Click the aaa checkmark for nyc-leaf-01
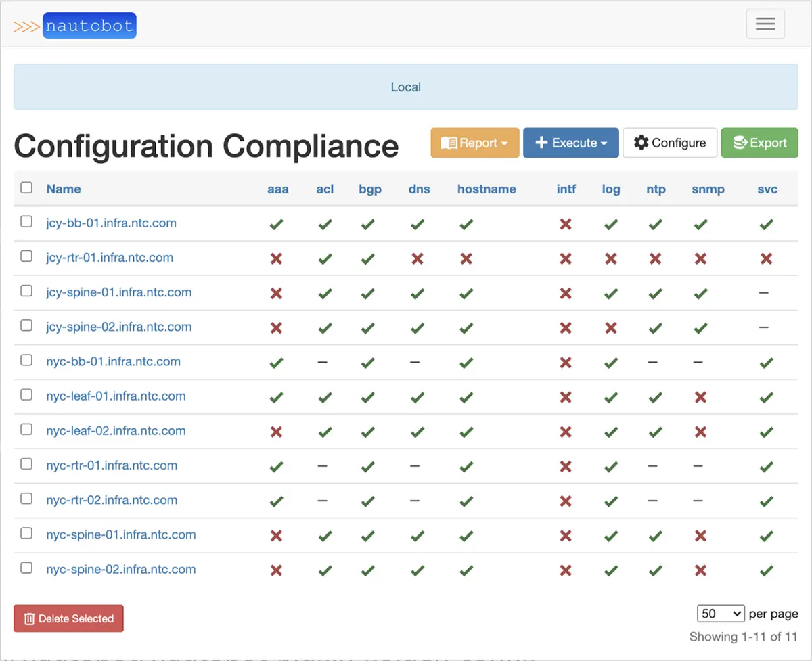Viewport: 812px width, 661px height. [276, 397]
